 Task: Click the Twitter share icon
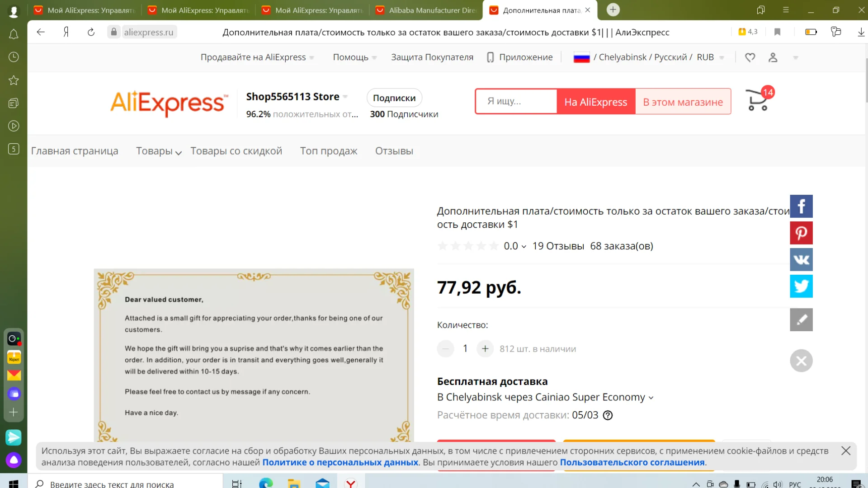pyautogui.click(x=801, y=286)
